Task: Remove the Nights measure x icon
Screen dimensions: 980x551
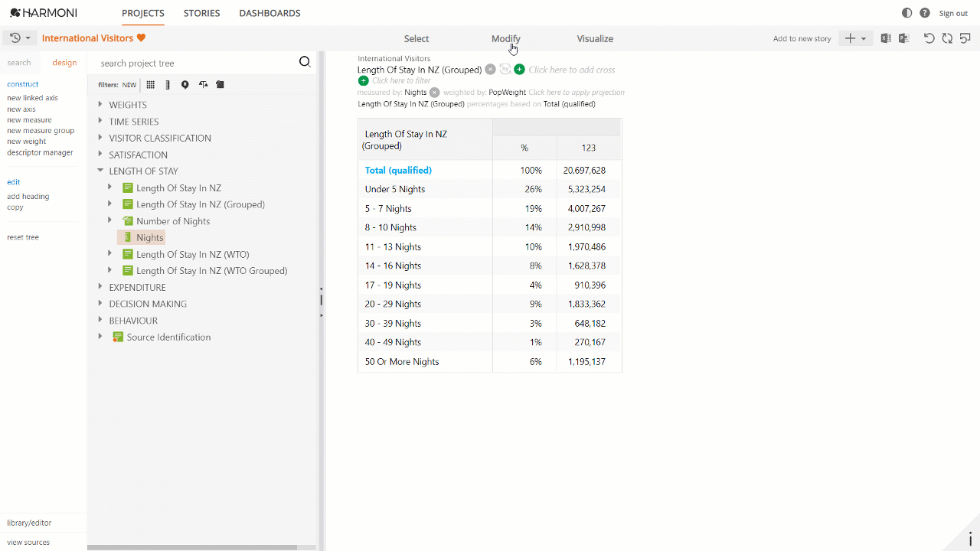Action: coord(434,93)
